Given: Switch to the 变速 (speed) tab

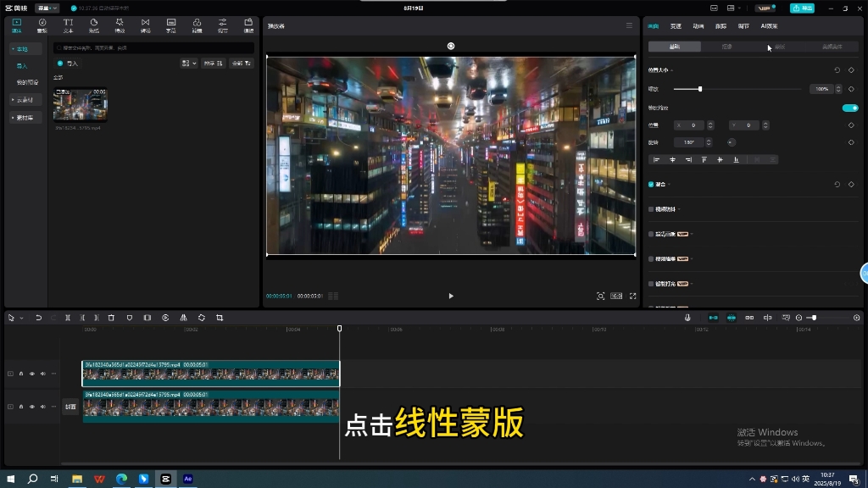Looking at the screenshot, I should [x=676, y=26].
